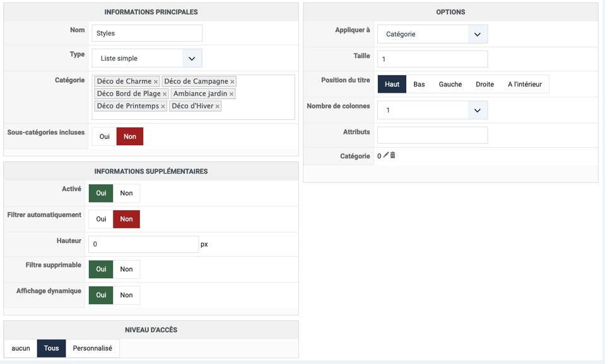Select aucun access level
Screen dimensions: 605x364
[21, 348]
